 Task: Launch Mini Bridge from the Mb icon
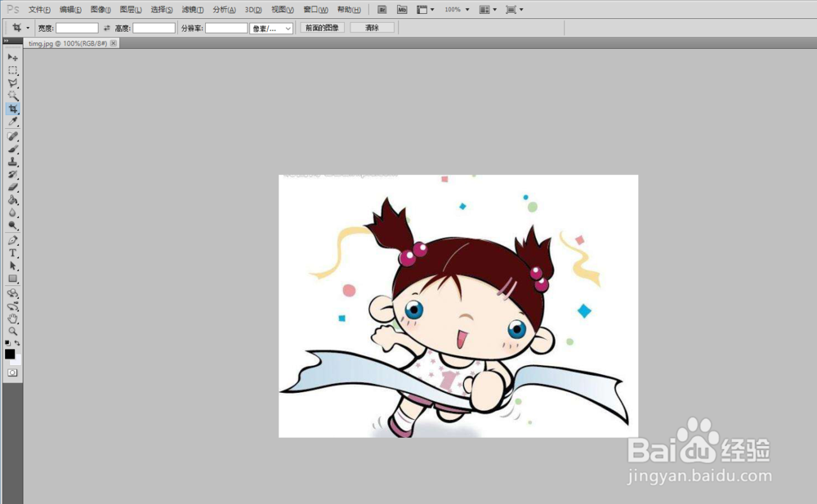coord(402,9)
